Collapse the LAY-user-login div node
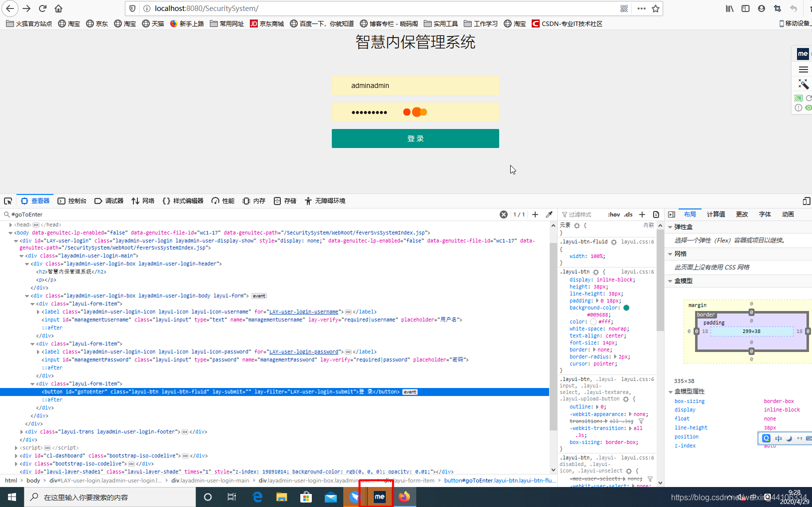812x507 pixels. 16,241
